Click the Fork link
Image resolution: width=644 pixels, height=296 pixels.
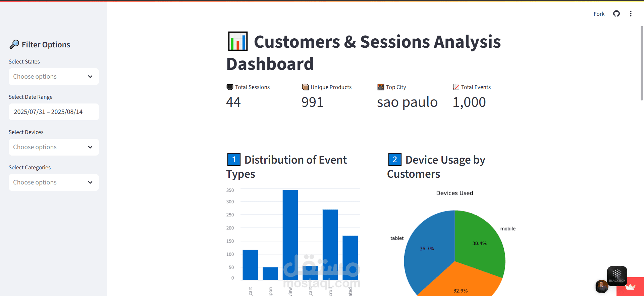(x=599, y=14)
